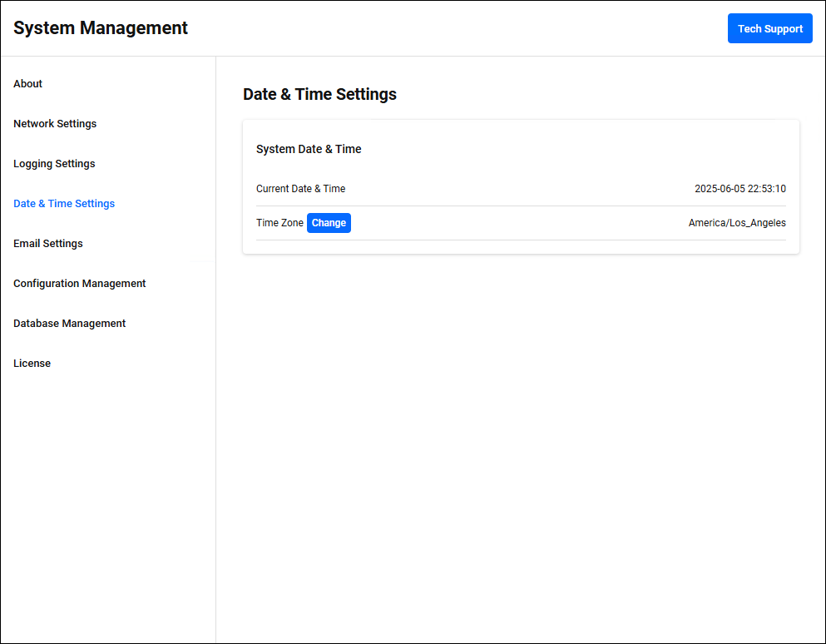826x644 pixels.
Task: Switch to Database Management
Action: 69,324
